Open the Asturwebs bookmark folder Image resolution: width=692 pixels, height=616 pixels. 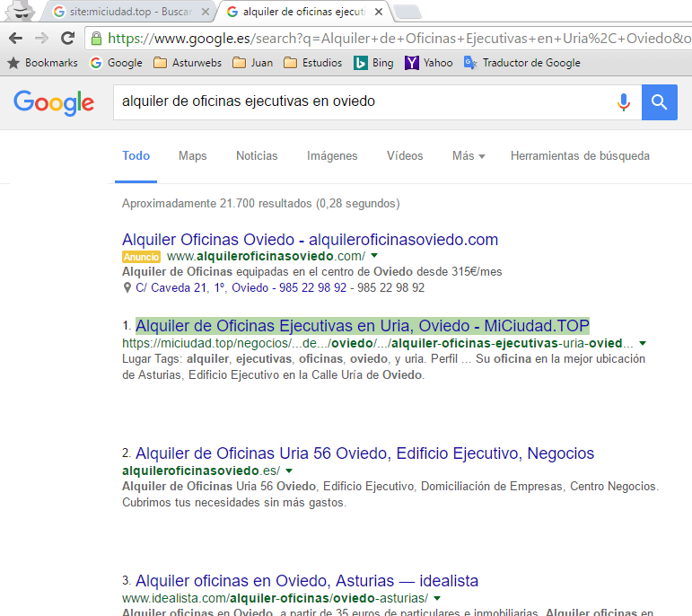[x=188, y=63]
